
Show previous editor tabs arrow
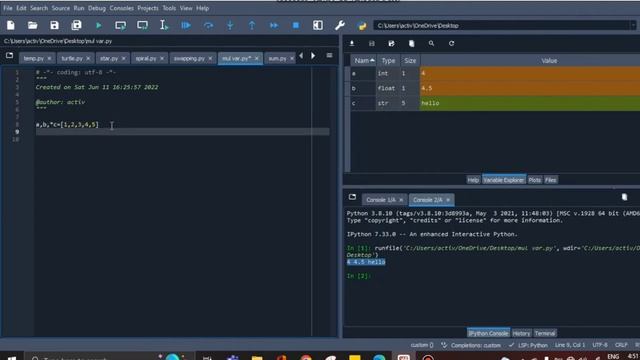pos(301,56)
